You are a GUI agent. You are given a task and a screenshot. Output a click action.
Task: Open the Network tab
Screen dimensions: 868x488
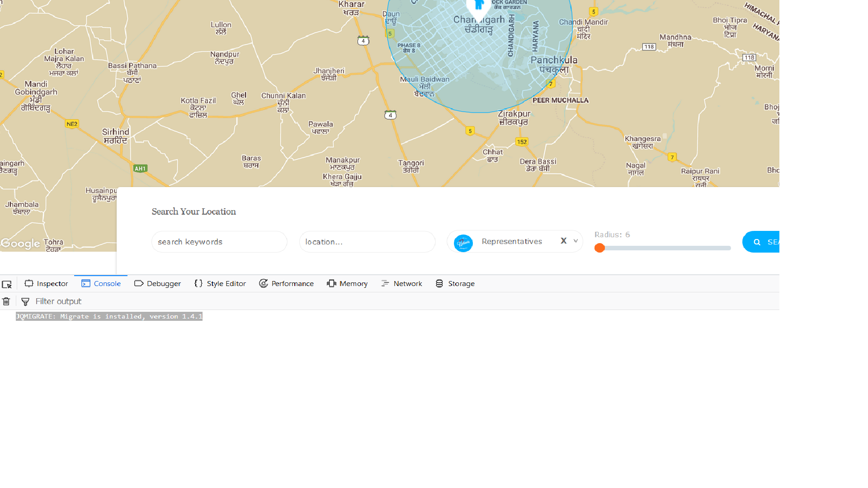(x=401, y=283)
